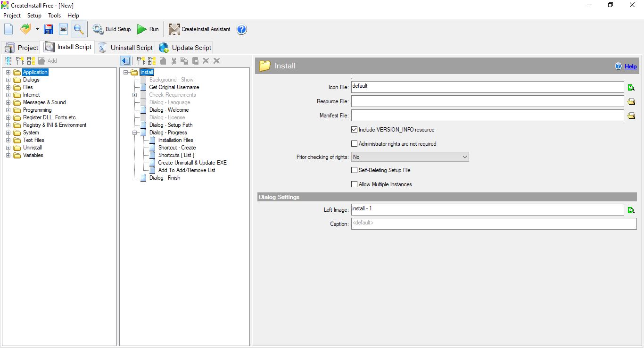This screenshot has height=348, width=644.
Task: Select the Dialog - Finish script item
Action: [x=165, y=178]
